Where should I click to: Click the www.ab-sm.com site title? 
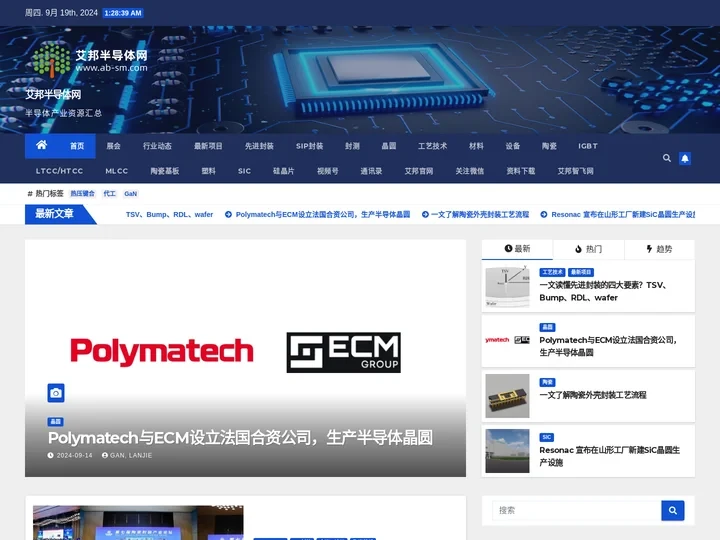coord(112,68)
